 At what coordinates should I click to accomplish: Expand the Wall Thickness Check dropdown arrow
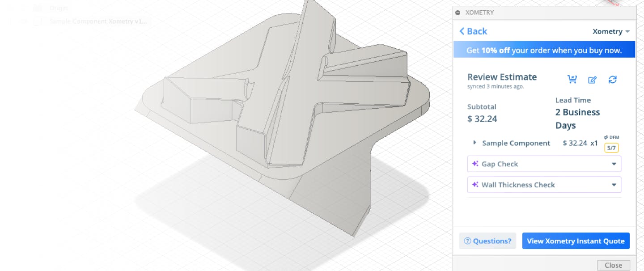pos(614,185)
